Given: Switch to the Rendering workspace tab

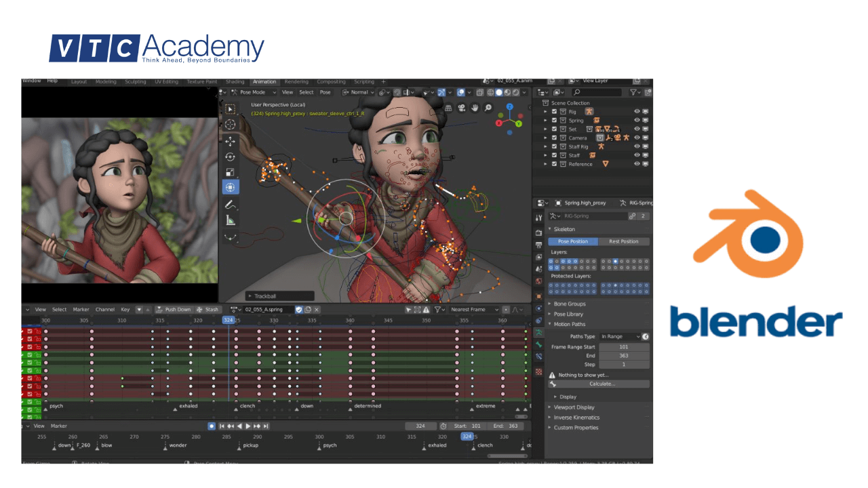Looking at the screenshot, I should point(296,81).
